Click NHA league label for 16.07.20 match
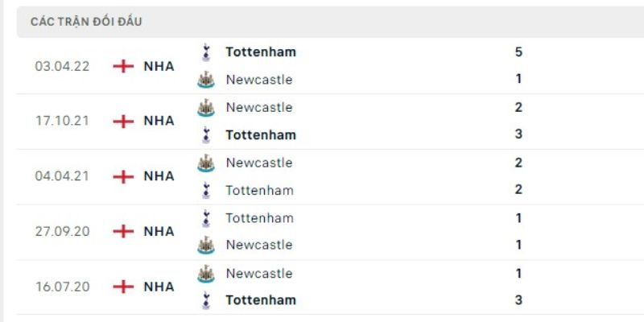Image resolution: width=644 pixels, height=322 pixels. click(159, 287)
